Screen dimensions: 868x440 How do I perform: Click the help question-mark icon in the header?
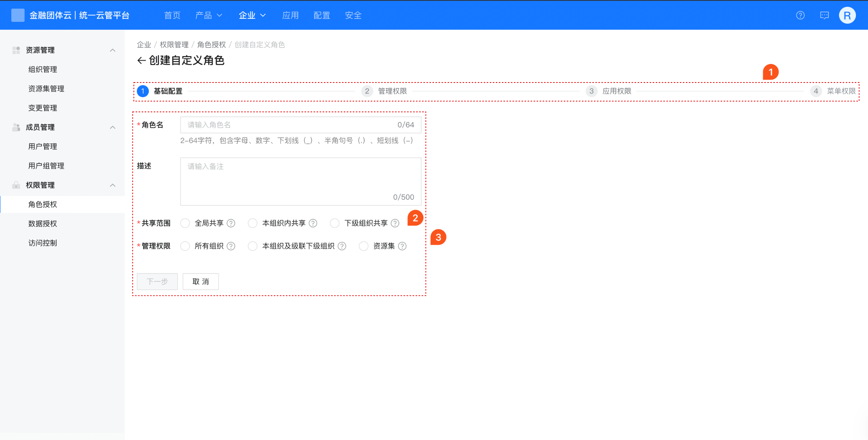point(800,15)
